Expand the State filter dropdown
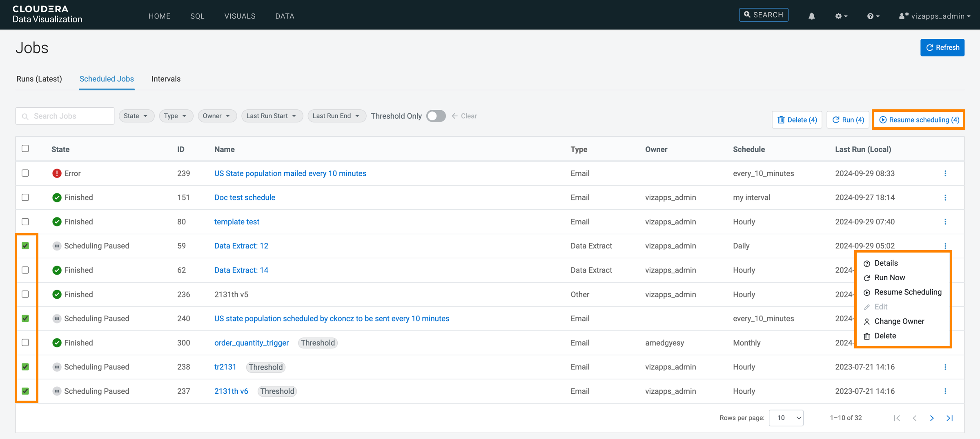 point(136,116)
